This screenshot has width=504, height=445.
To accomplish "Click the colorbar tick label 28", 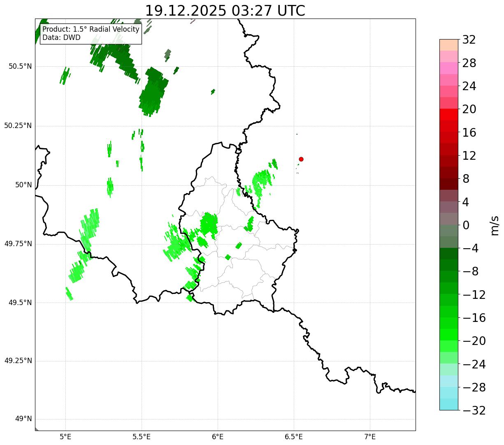I will 469,63.
